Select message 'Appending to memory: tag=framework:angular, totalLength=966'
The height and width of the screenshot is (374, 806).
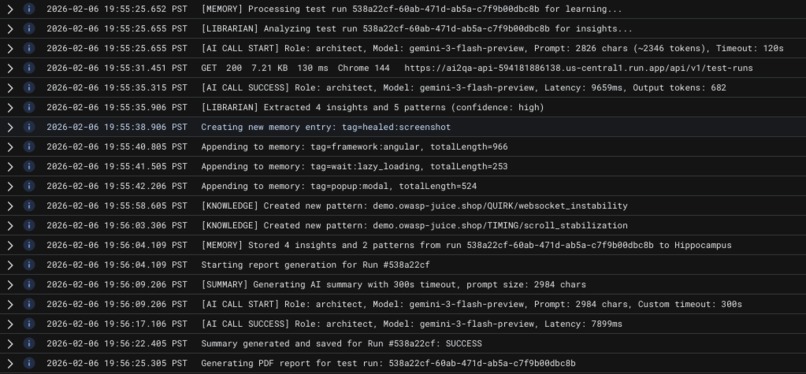(354, 147)
